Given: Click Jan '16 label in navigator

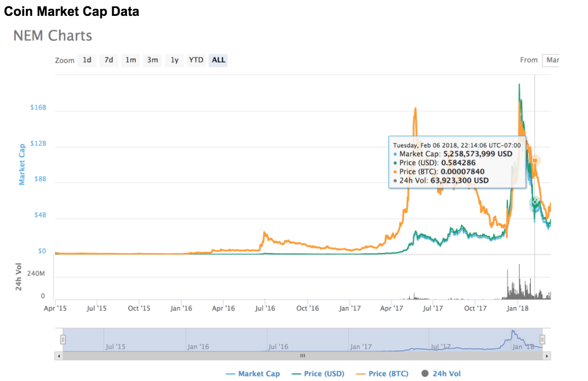Looking at the screenshot, I should pos(198,347).
